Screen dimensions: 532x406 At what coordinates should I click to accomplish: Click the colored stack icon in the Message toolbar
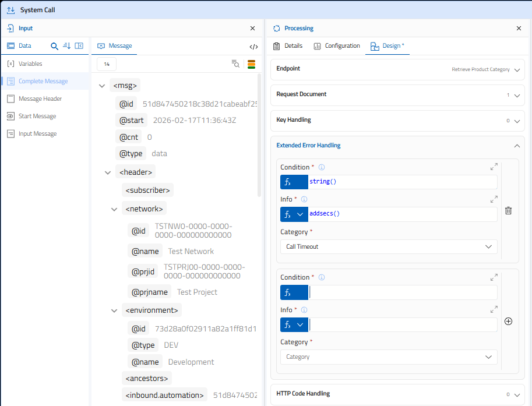(x=252, y=64)
